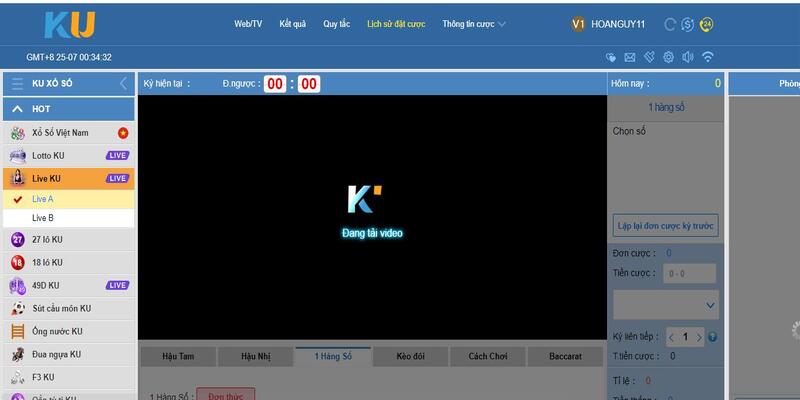Open Web/TV menu
This screenshot has width=800, height=400.
[x=248, y=24]
